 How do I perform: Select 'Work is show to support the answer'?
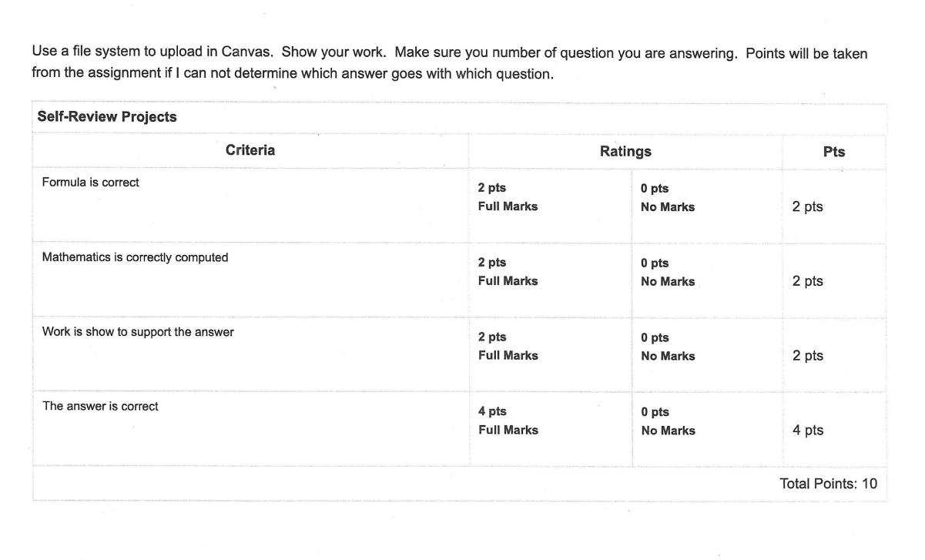coord(138,332)
